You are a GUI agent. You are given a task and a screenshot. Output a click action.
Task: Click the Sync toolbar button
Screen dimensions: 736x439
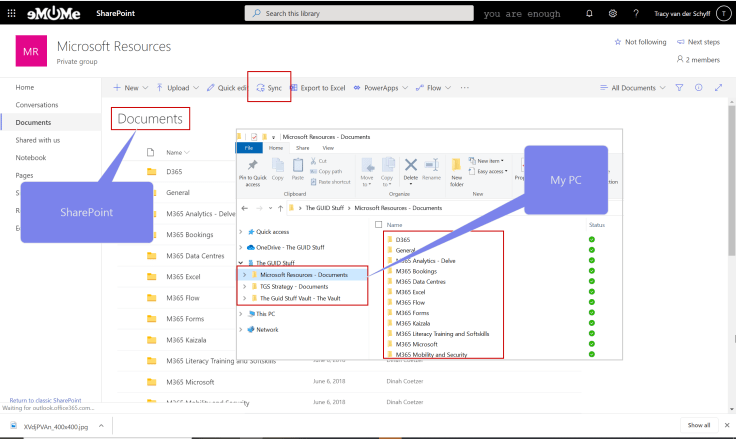tap(269, 88)
